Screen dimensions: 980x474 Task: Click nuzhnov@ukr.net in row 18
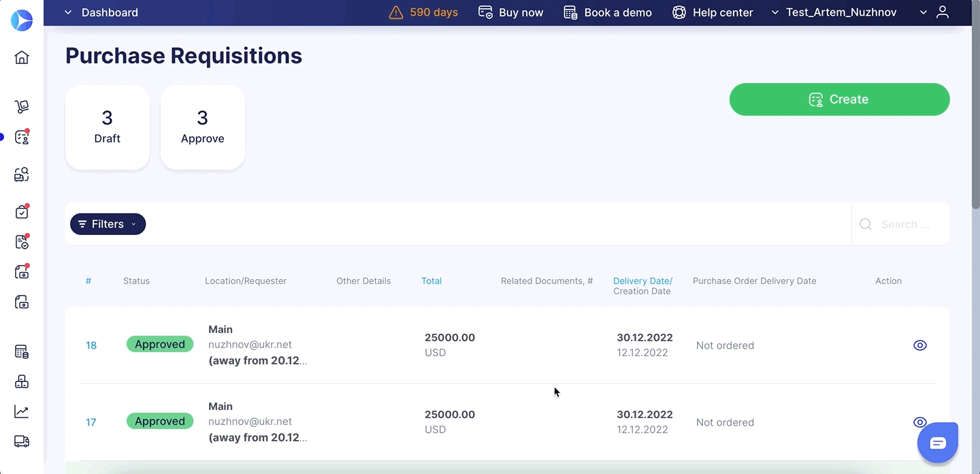tap(250, 345)
